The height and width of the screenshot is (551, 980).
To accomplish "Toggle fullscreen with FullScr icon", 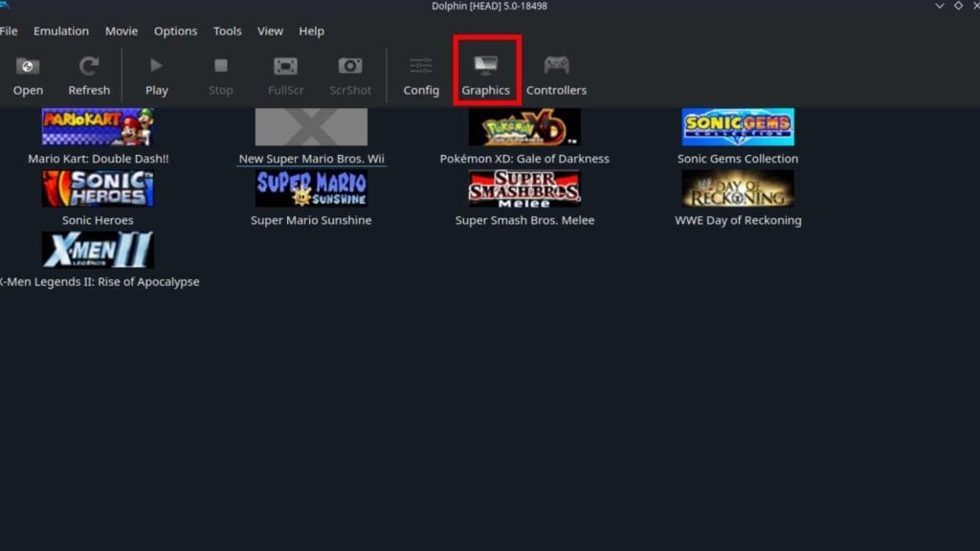I will (x=285, y=66).
